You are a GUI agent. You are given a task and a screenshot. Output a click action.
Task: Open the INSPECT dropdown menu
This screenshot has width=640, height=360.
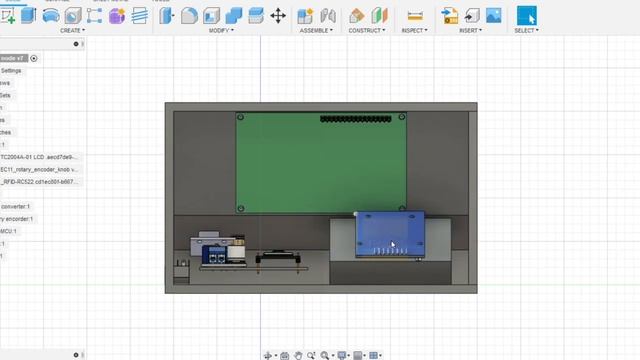click(x=415, y=31)
